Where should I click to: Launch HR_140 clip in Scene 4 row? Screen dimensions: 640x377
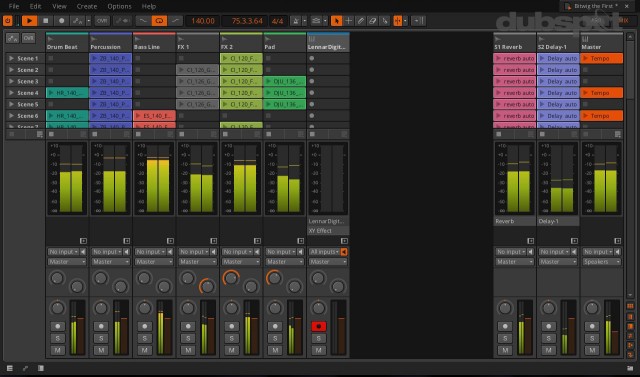click(x=51, y=93)
